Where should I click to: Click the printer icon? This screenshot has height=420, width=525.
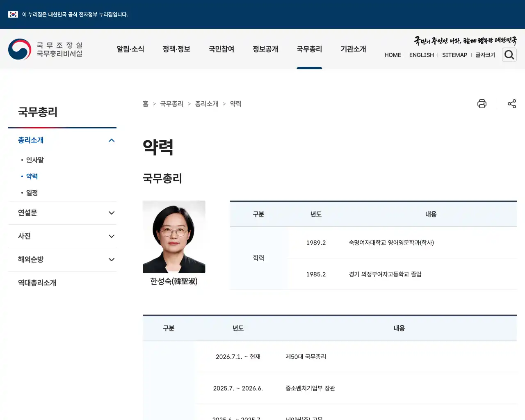(x=482, y=104)
